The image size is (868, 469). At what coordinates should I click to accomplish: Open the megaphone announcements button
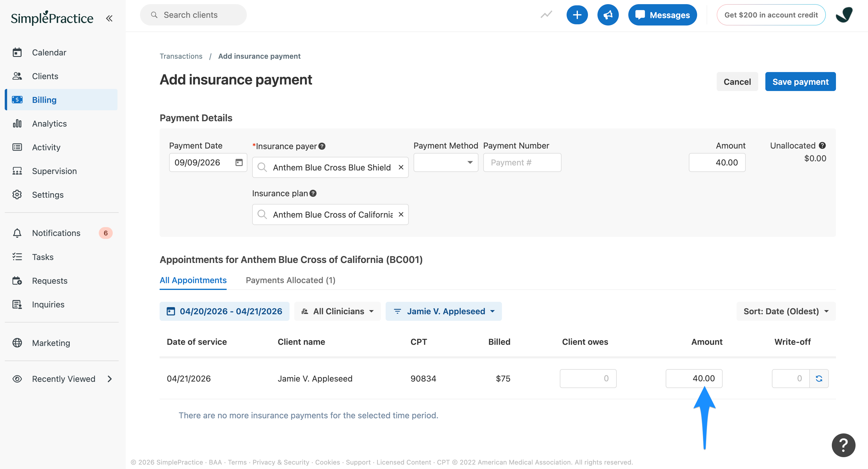608,15
